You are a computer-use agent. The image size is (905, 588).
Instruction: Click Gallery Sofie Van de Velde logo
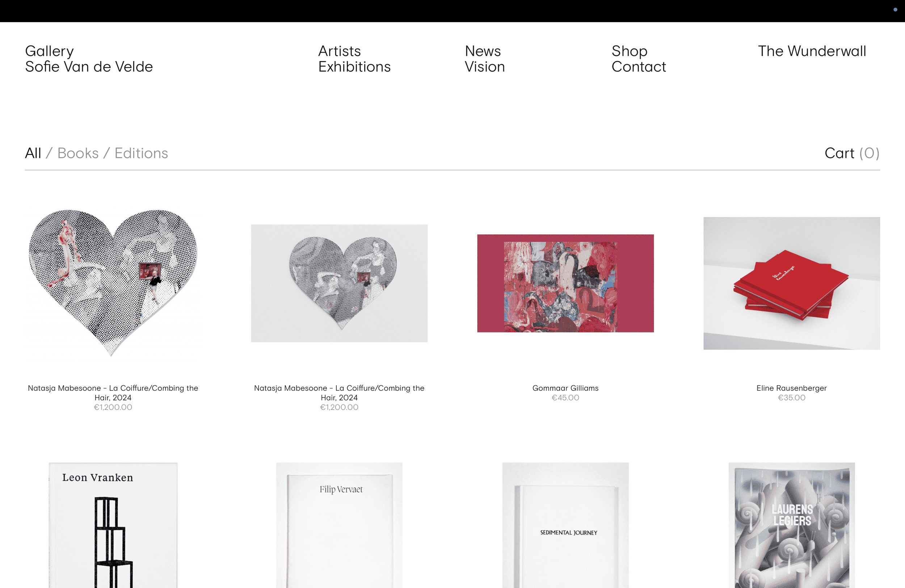click(89, 59)
